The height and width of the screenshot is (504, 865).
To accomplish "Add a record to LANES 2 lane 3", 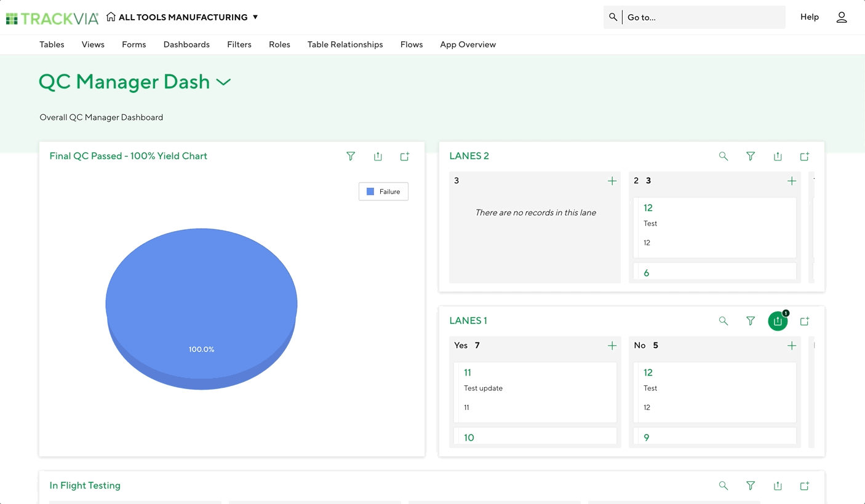I will point(612,181).
